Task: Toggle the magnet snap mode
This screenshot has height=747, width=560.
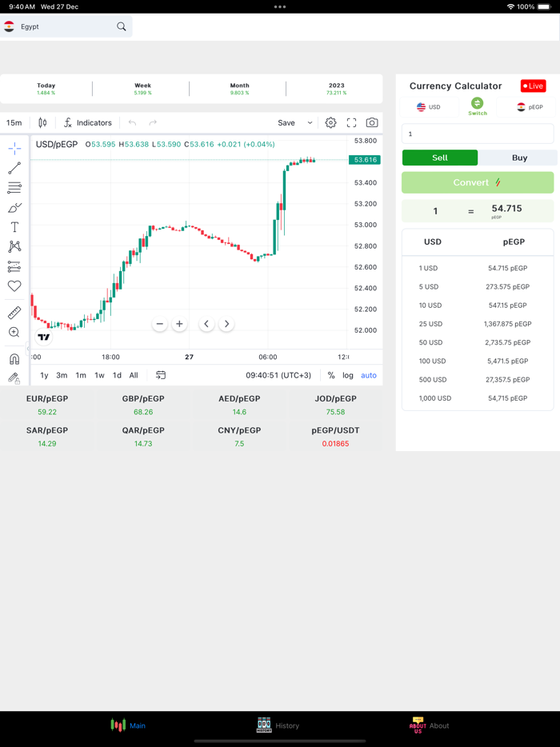Action: pyautogui.click(x=14, y=359)
